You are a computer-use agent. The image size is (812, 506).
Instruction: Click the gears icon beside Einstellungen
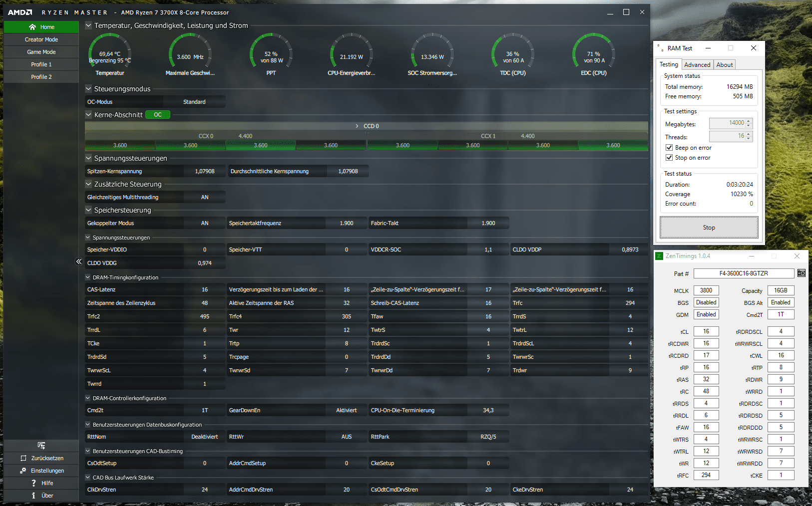23,471
